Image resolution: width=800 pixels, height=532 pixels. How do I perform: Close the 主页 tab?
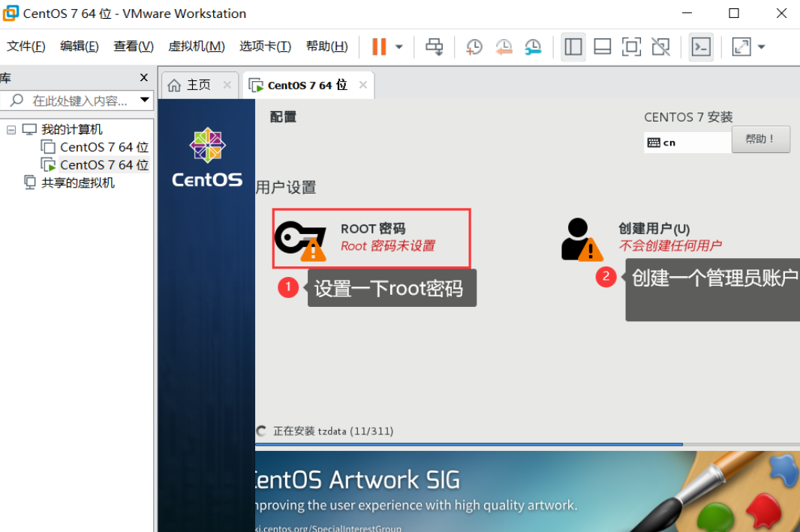click(227, 85)
